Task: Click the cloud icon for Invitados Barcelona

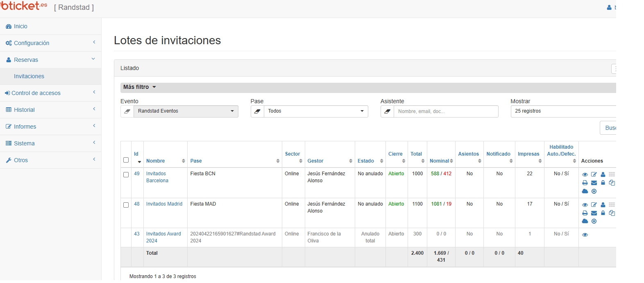Action: [585, 191]
